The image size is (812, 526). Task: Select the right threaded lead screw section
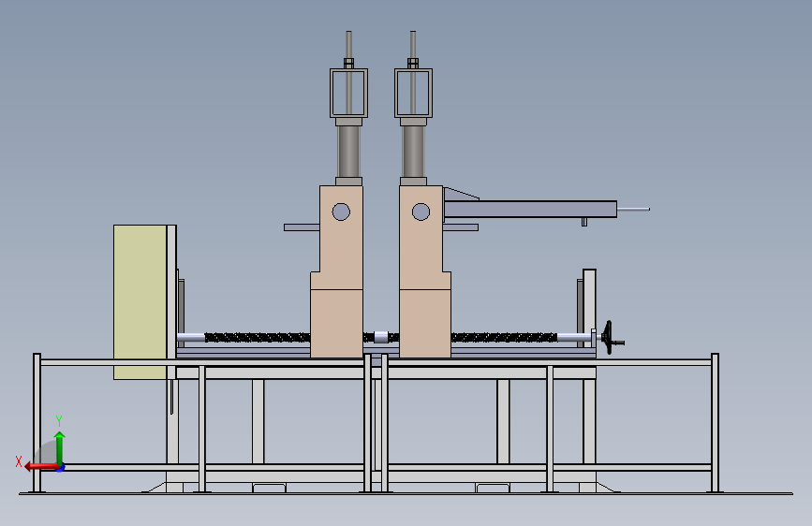[504, 338]
